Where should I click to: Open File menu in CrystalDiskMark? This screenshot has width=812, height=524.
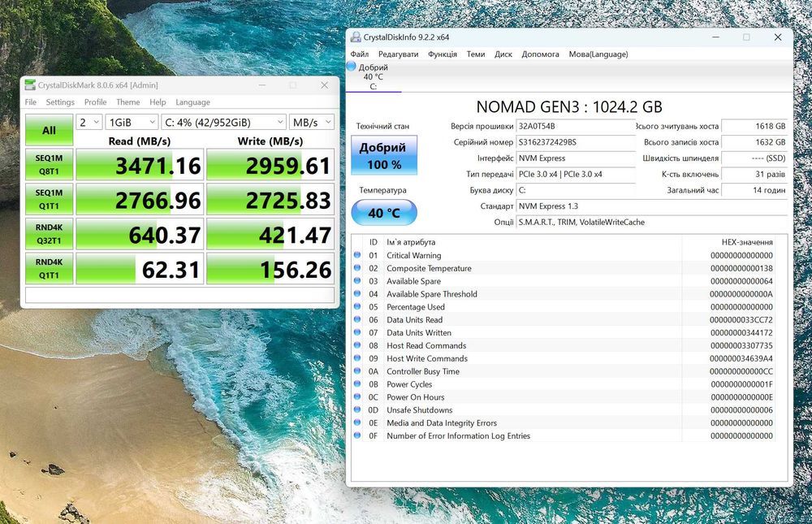click(x=31, y=102)
